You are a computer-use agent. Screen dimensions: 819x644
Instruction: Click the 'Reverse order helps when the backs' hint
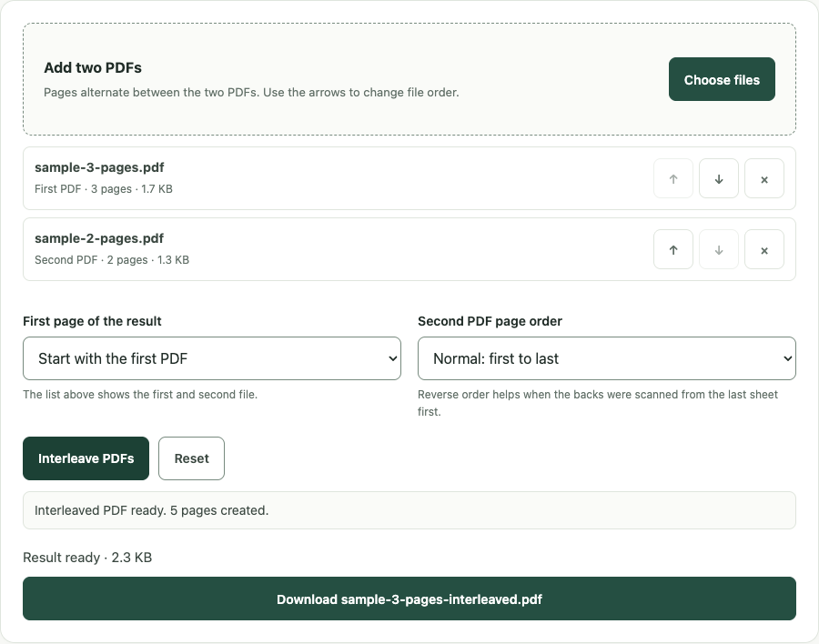pyautogui.click(x=598, y=403)
